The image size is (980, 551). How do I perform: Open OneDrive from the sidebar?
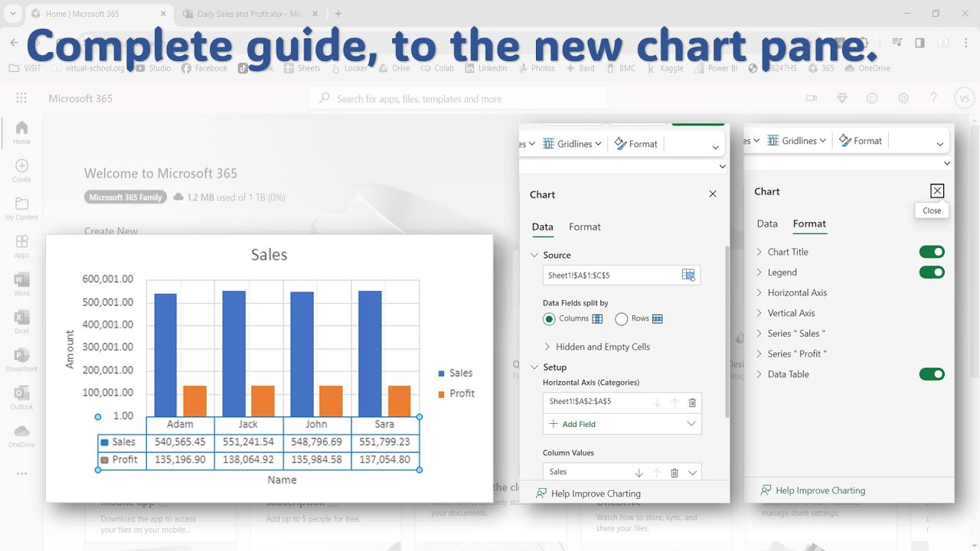[21, 435]
